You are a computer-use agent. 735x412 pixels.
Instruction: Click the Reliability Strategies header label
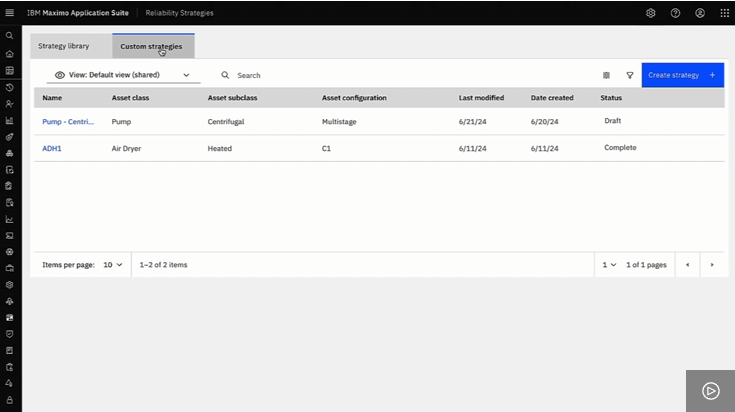coord(179,13)
